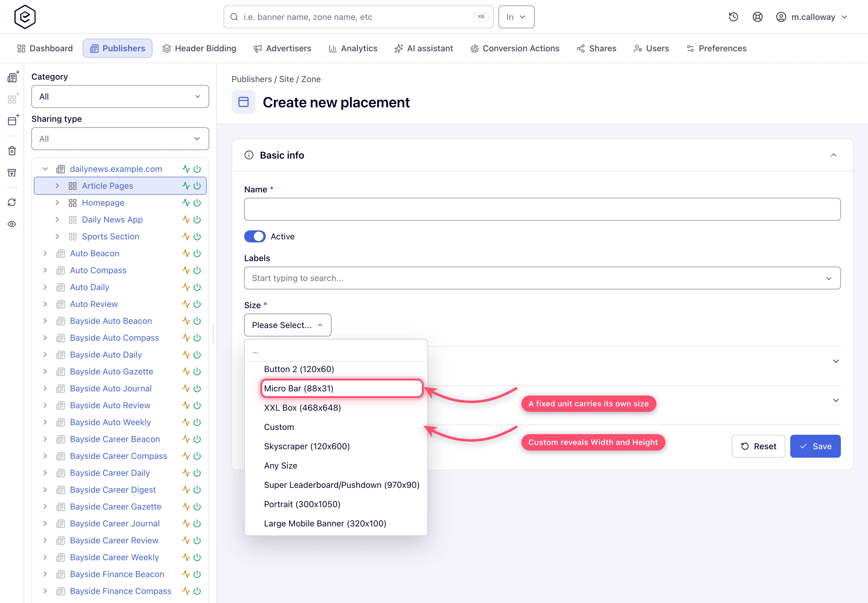
Task: Toggle power status for Sports Section
Action: (197, 236)
